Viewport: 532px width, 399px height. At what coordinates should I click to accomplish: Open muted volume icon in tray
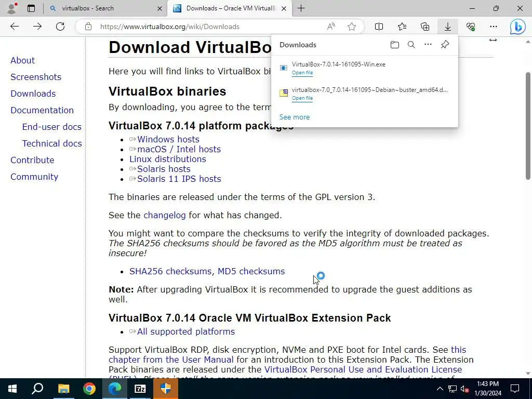pyautogui.click(x=465, y=389)
